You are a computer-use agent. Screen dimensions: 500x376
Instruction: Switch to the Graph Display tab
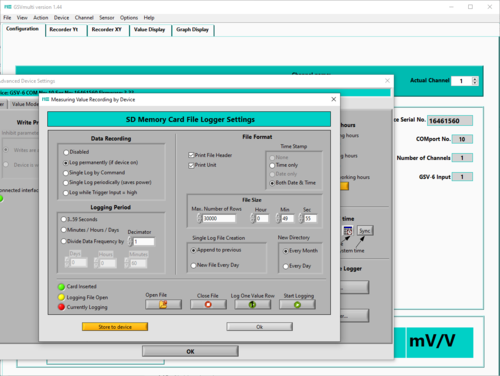pyautogui.click(x=193, y=30)
